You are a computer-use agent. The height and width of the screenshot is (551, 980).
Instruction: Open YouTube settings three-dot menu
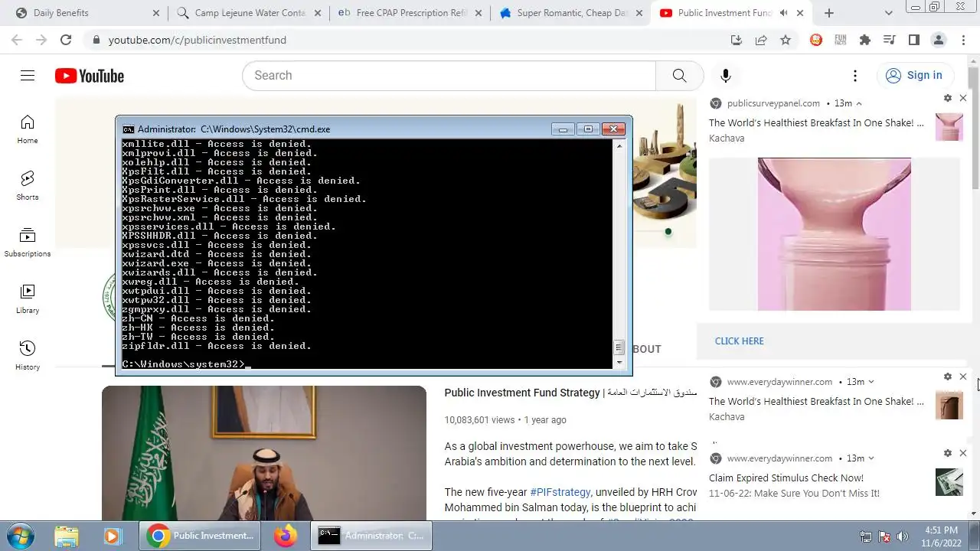[x=855, y=75]
